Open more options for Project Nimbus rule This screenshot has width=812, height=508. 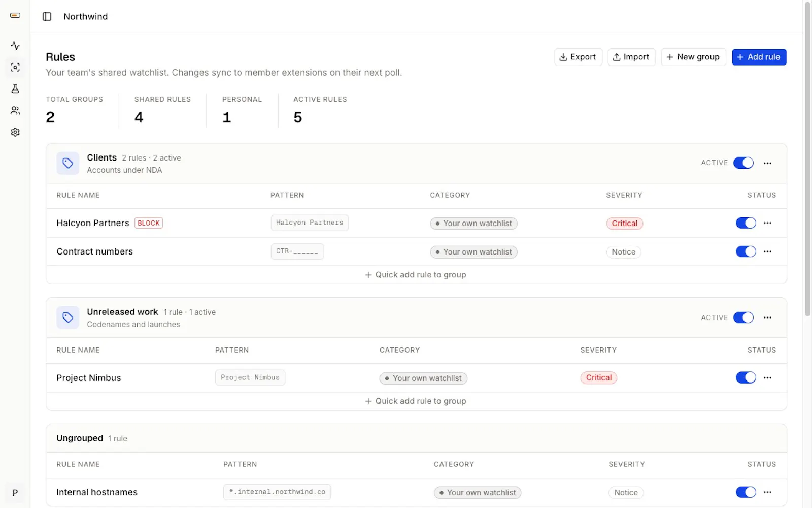click(767, 378)
